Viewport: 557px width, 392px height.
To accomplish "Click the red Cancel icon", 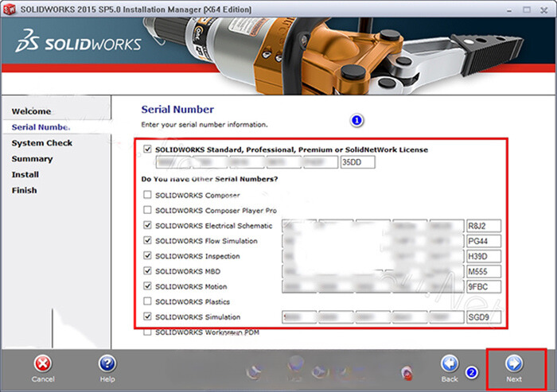I will pyautogui.click(x=43, y=363).
